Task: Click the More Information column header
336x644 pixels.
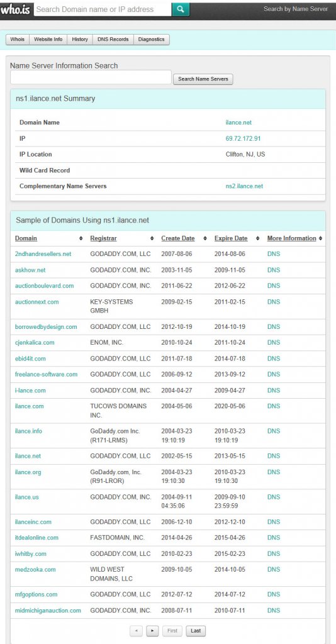Action: coord(291,238)
